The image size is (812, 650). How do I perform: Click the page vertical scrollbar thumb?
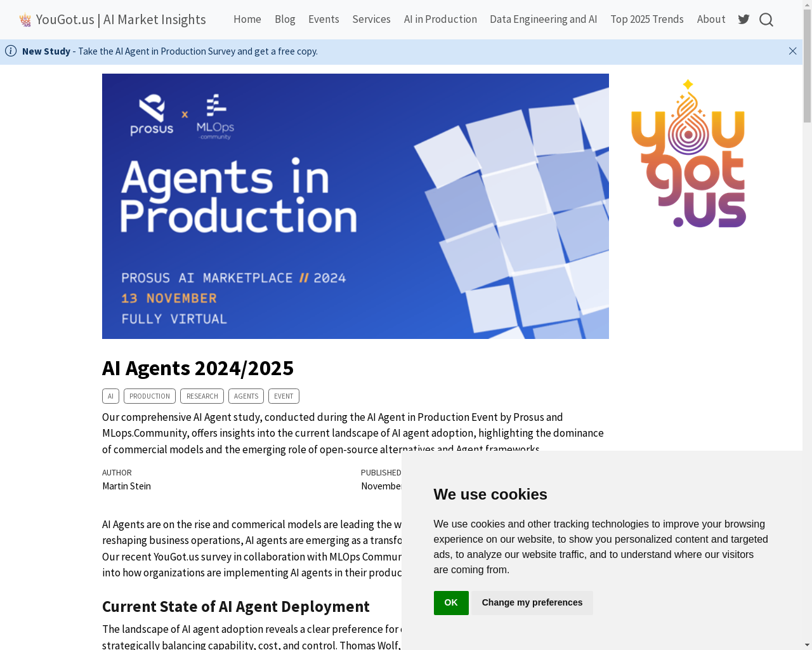tap(807, 66)
